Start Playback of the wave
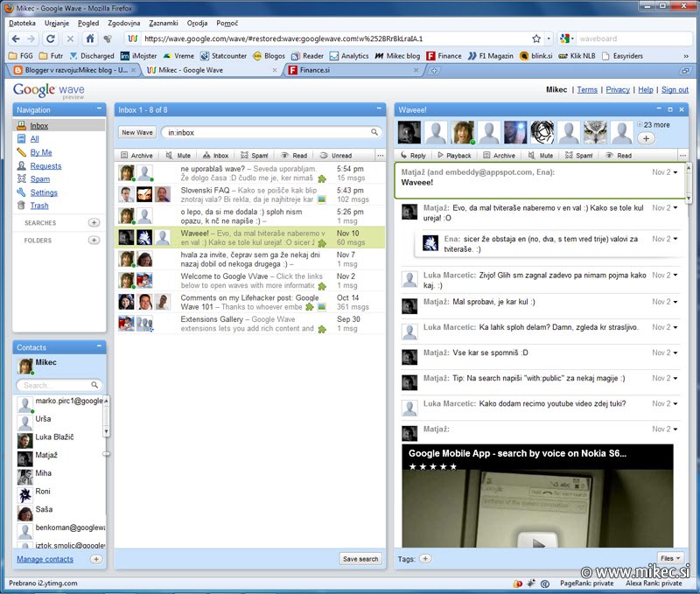Viewport: 700px width, 594px height. pyautogui.click(x=454, y=156)
